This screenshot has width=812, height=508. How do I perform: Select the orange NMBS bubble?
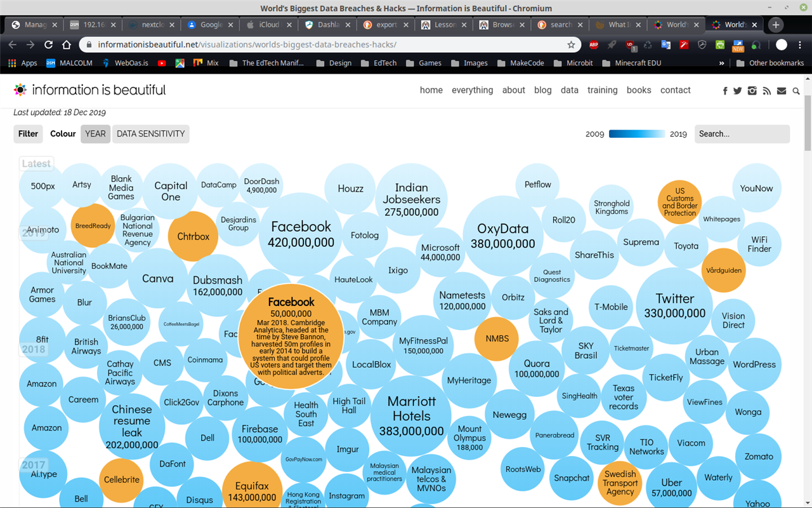click(497, 338)
